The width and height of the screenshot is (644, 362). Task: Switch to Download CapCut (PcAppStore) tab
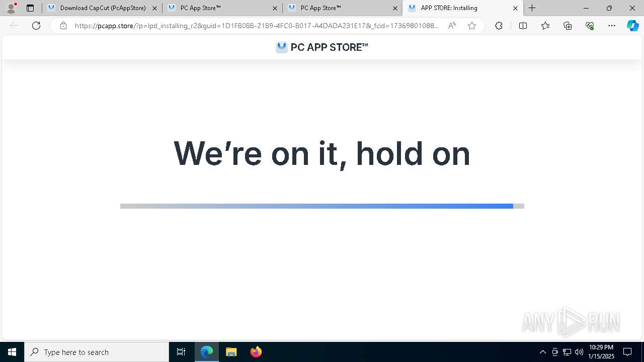pyautogui.click(x=102, y=8)
